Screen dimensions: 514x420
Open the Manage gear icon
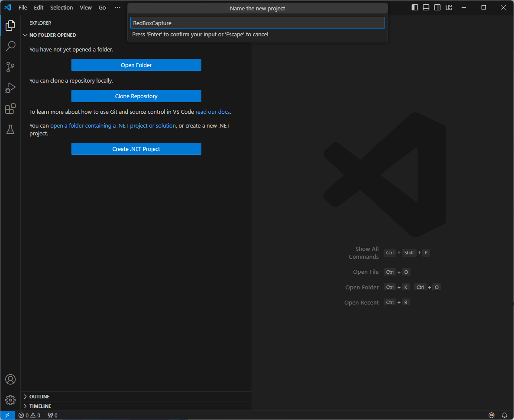click(x=10, y=400)
